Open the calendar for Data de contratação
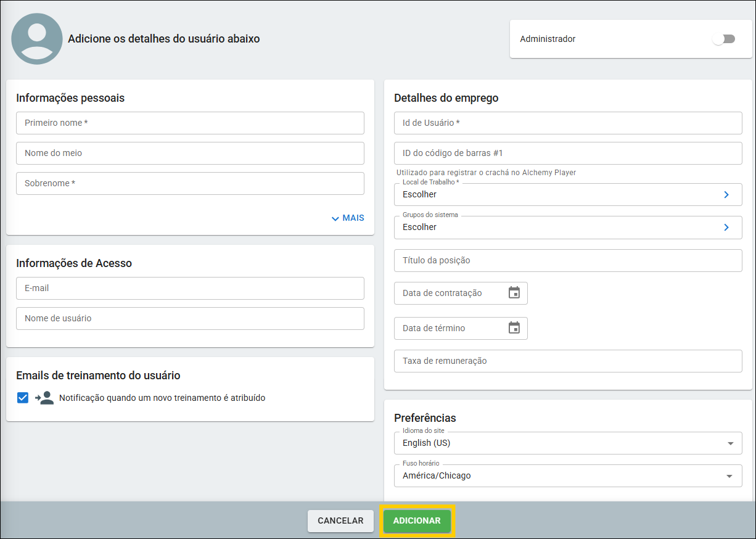 coord(514,293)
